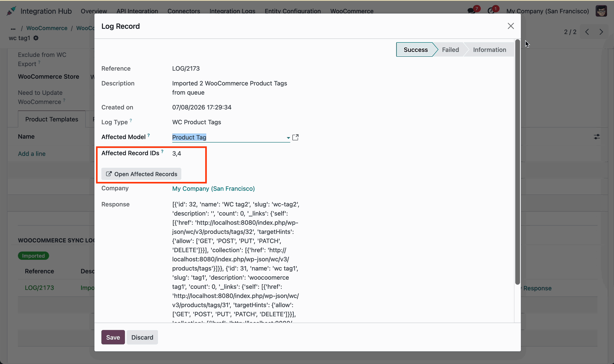Open the Integration Logs menu
Image resolution: width=614 pixels, height=364 pixels.
232,11
